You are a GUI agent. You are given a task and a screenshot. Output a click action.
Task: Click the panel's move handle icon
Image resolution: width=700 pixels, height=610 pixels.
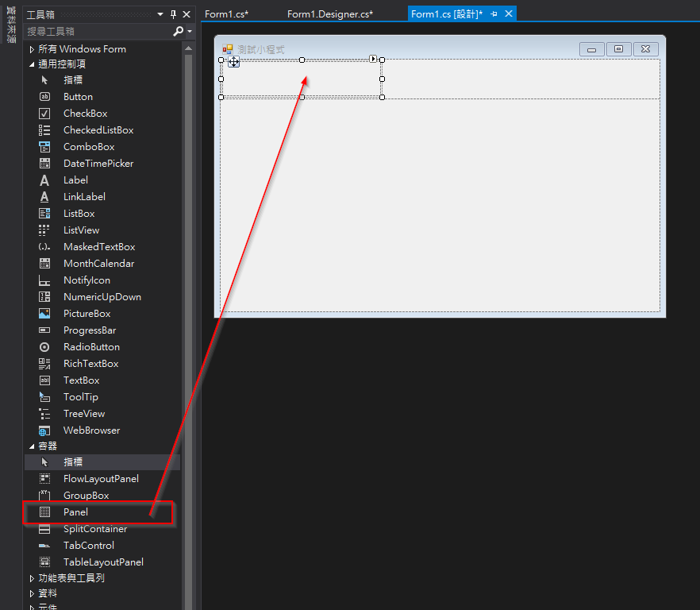[234, 62]
